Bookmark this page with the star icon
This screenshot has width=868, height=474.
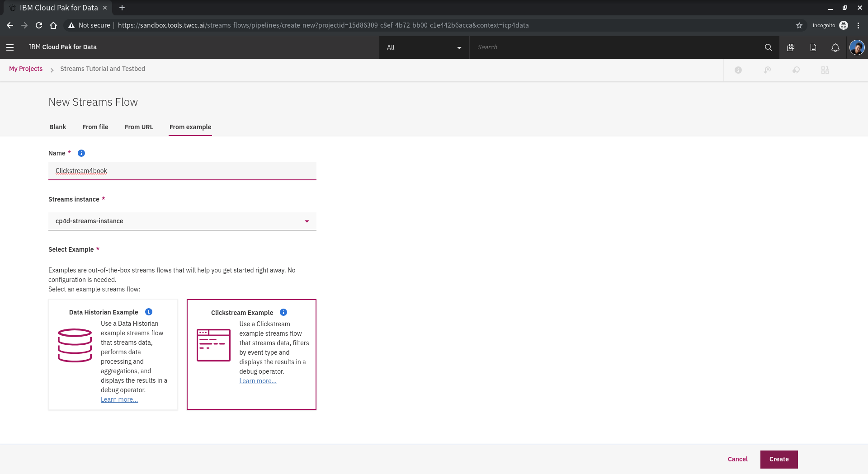799,25
